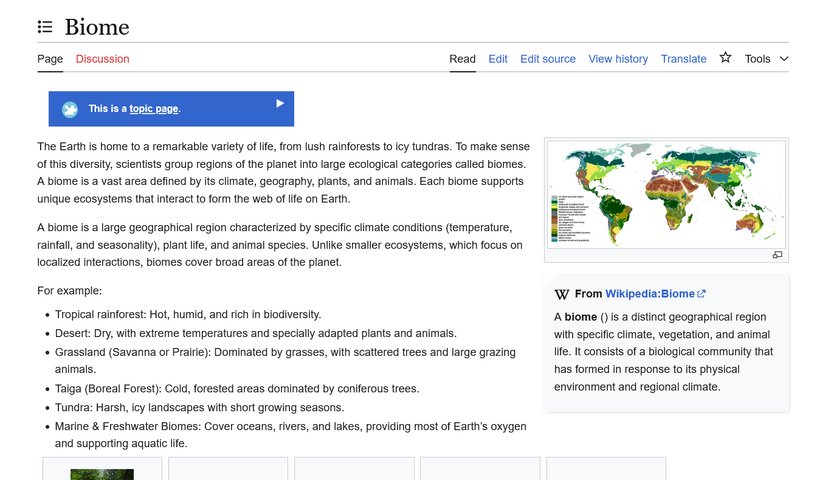
Task: Open the rainforest gallery thumbnail
Action: [x=102, y=474]
